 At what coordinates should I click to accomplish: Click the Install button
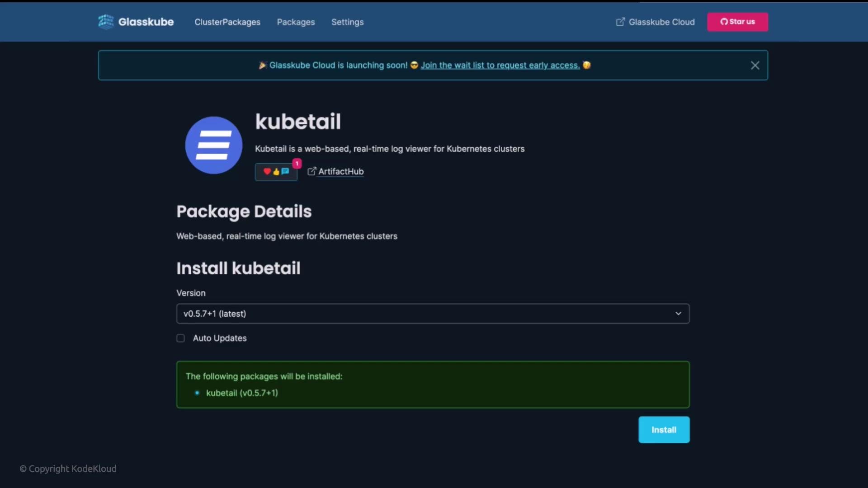[x=664, y=430]
